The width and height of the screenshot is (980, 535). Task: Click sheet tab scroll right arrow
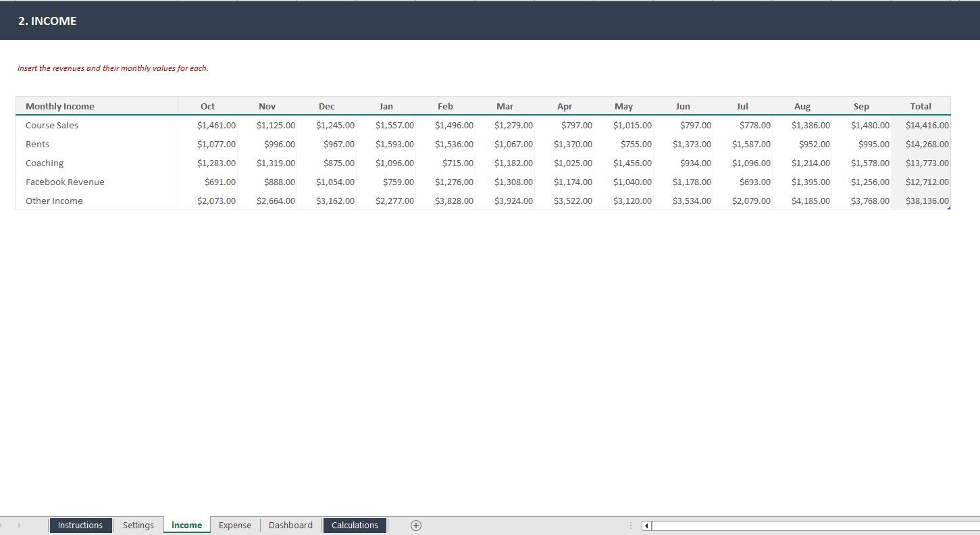click(x=19, y=526)
